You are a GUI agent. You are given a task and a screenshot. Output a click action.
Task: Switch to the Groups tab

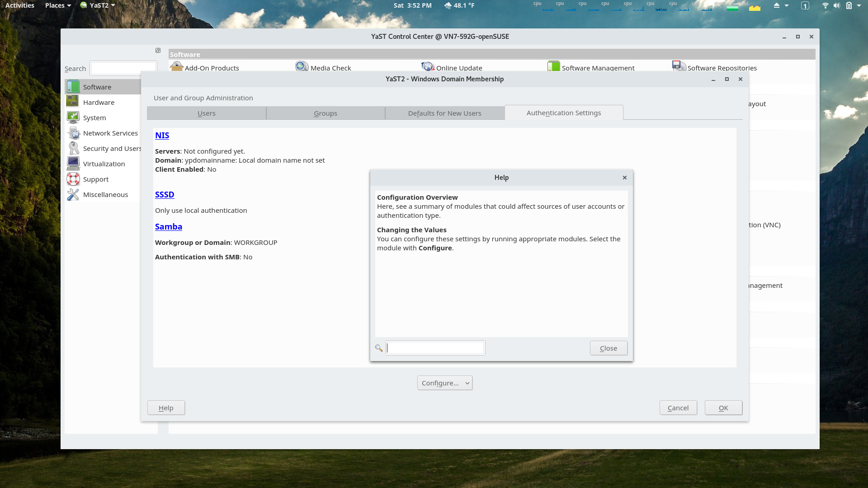325,113
